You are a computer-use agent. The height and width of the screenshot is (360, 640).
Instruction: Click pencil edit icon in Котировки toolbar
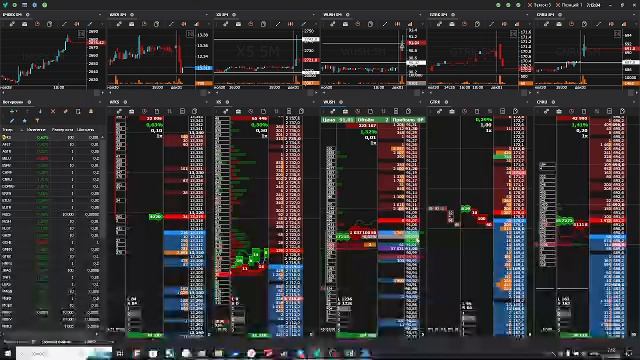(12, 120)
